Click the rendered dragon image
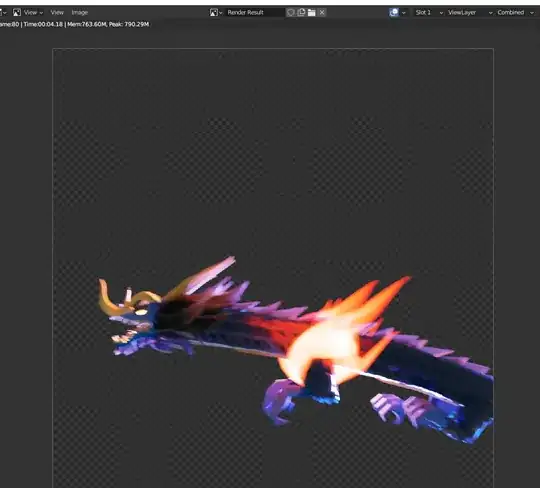The height and width of the screenshot is (488, 540). point(296,349)
